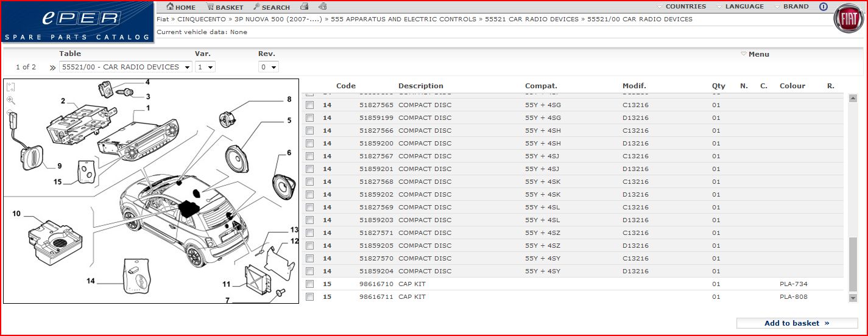868x336 pixels.
Task: Click the Search magnifier icon in toolbar
Action: [257, 7]
